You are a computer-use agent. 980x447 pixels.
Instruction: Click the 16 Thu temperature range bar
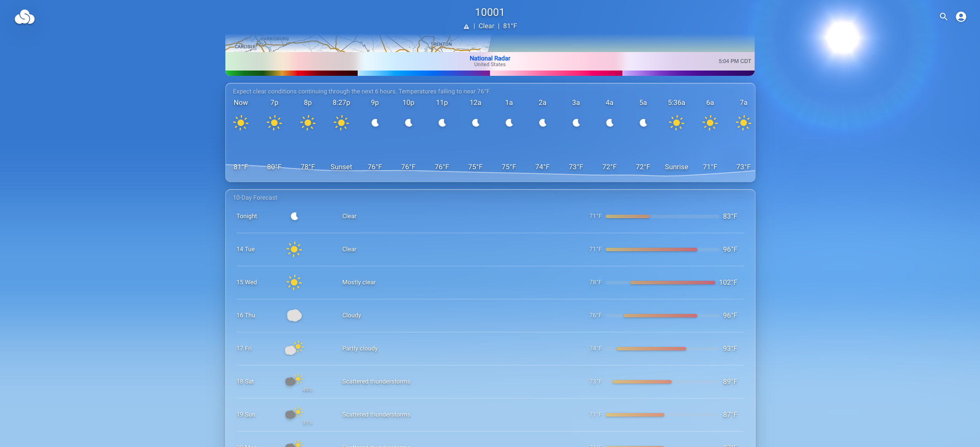click(x=662, y=316)
